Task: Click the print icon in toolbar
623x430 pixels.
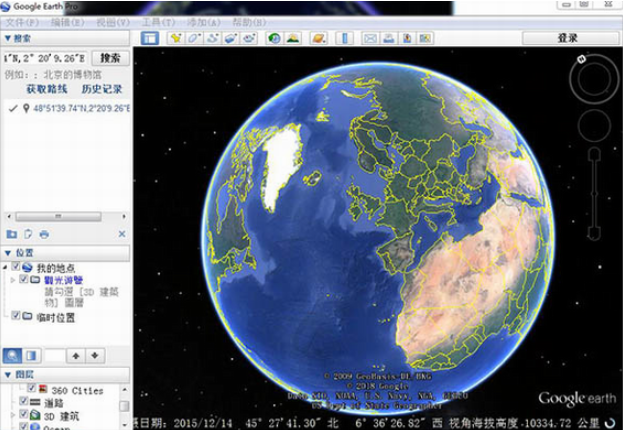Action: tap(387, 38)
